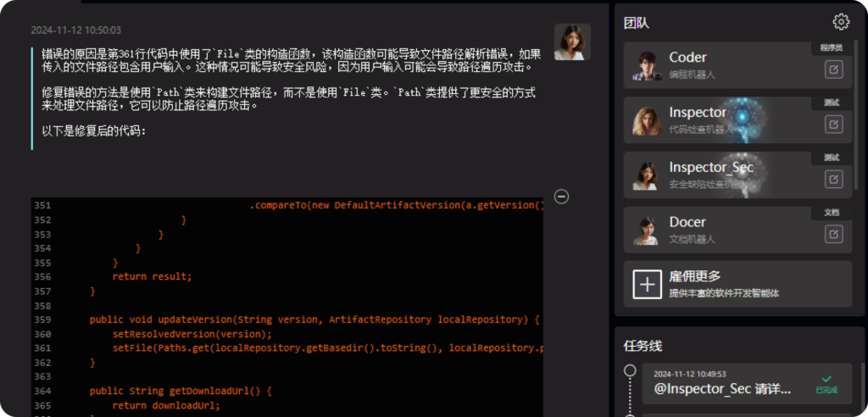The image size is (868, 417).
Task: Open the @Inspector_Sec task entry
Action: (x=722, y=389)
